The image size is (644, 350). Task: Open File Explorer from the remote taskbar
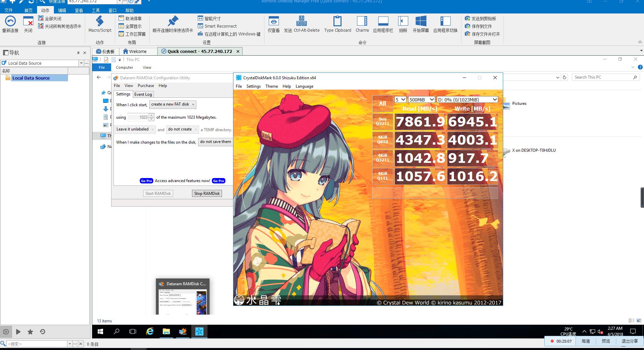(166, 332)
